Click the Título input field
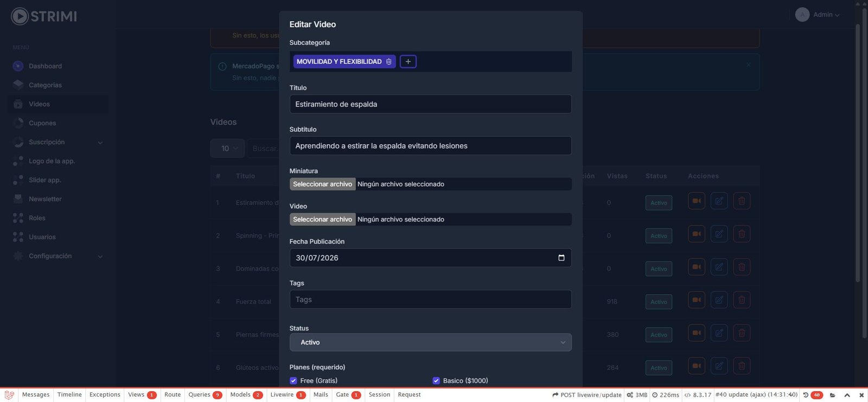 [431, 104]
